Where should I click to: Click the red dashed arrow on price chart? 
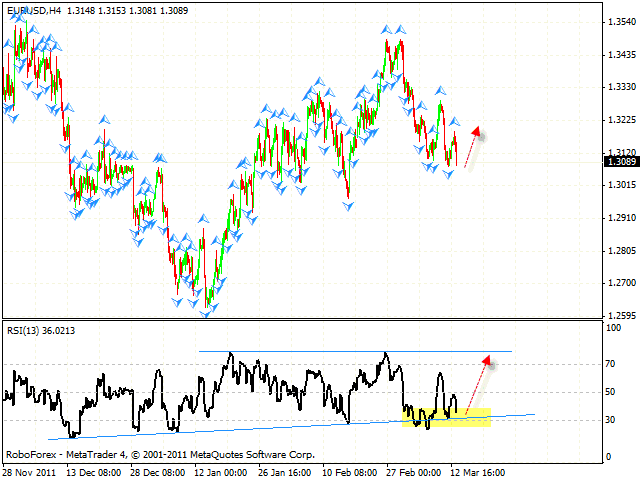pos(472,146)
